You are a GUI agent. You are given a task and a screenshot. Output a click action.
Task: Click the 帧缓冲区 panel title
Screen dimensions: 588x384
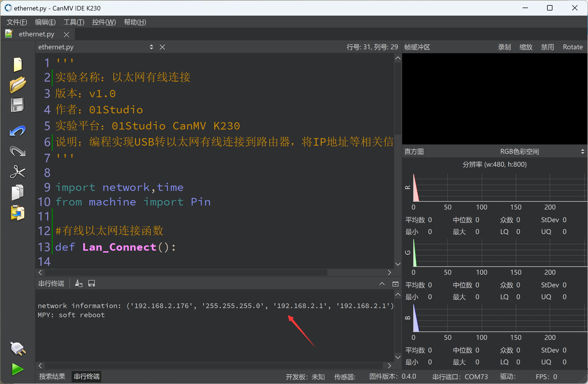417,47
